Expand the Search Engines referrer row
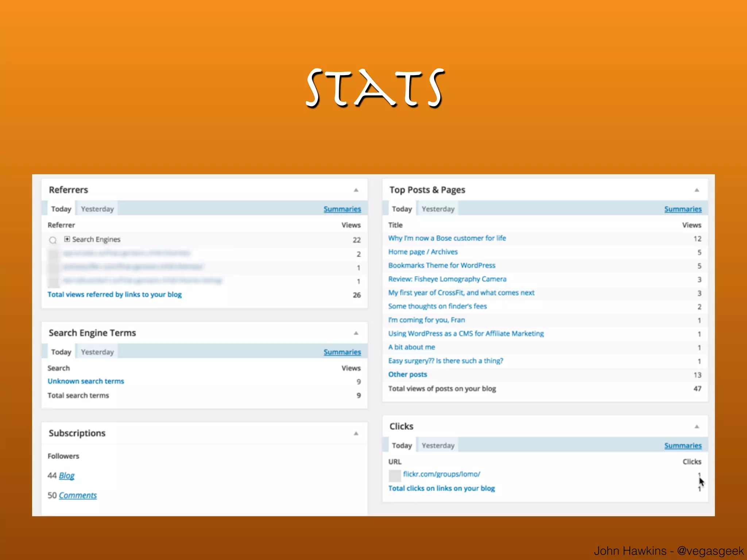 [67, 239]
